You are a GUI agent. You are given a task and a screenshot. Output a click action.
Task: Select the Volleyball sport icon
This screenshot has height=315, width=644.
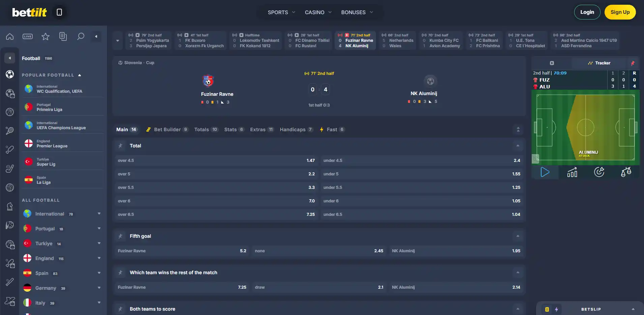coord(10,187)
